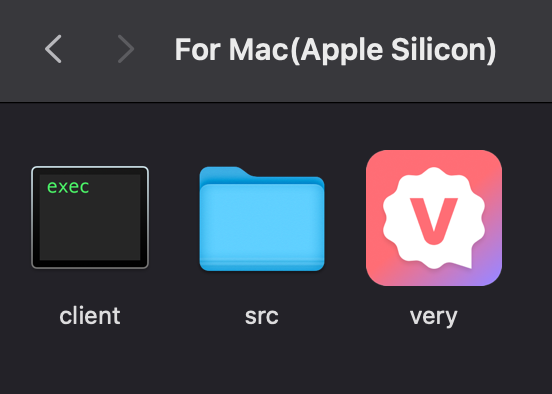552x394 pixels.
Task: Click the green exec text on client
Action: [x=68, y=187]
